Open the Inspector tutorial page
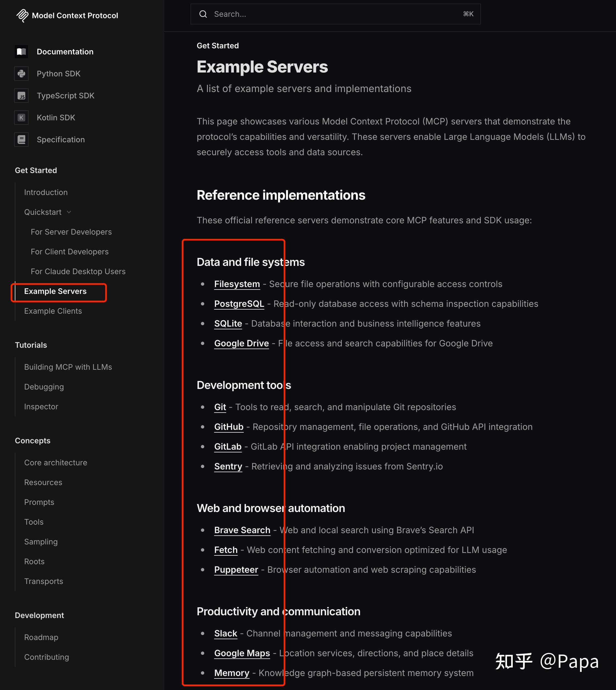Image resolution: width=616 pixels, height=690 pixels. (41, 407)
